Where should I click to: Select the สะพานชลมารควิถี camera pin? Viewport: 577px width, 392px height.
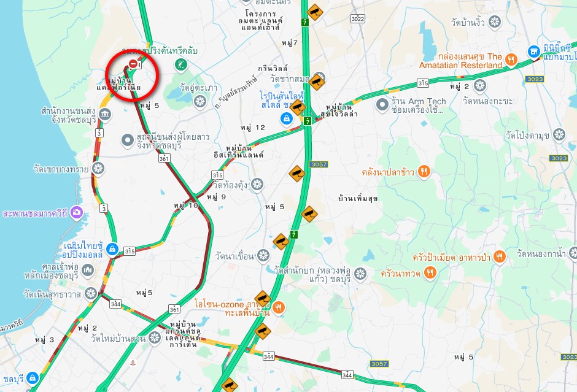pos(77,212)
